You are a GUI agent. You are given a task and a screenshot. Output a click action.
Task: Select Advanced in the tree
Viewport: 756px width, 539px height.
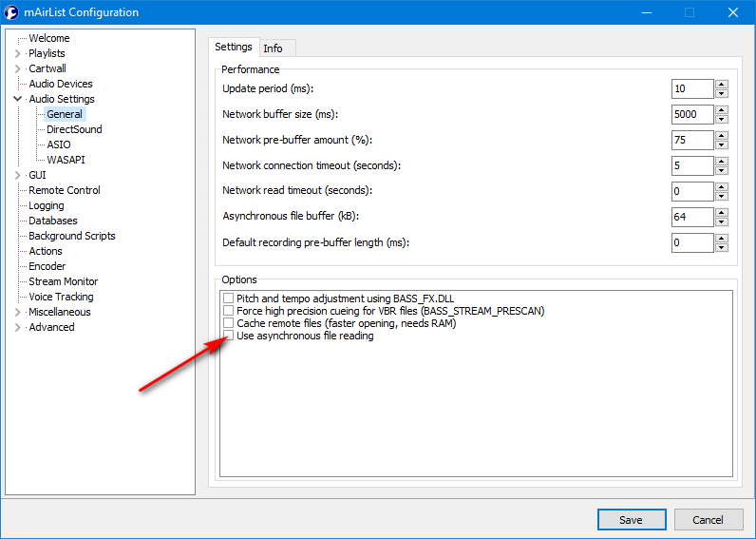[51, 327]
